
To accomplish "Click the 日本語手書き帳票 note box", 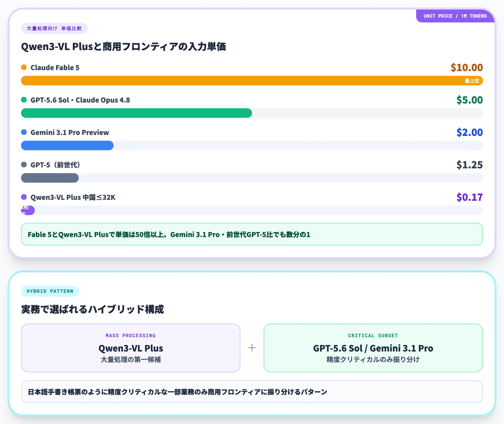I will pos(252,392).
